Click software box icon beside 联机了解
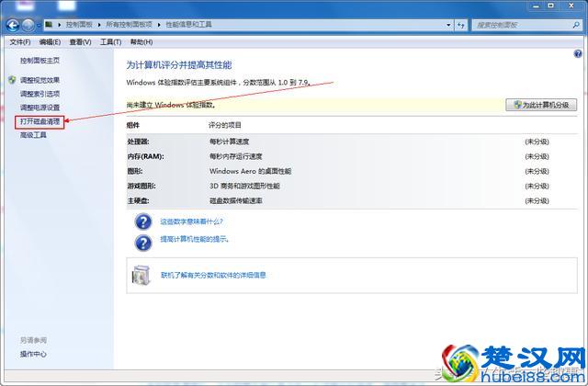 141,276
